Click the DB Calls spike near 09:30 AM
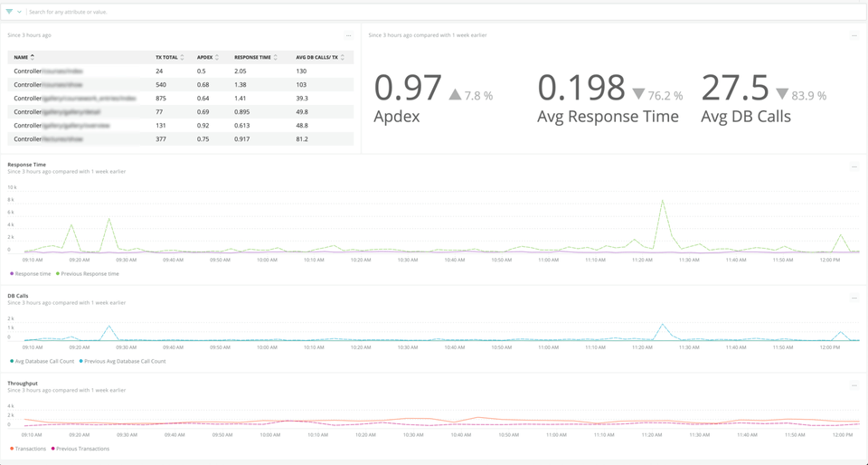Screen dimensions: 868x465 coord(109,327)
